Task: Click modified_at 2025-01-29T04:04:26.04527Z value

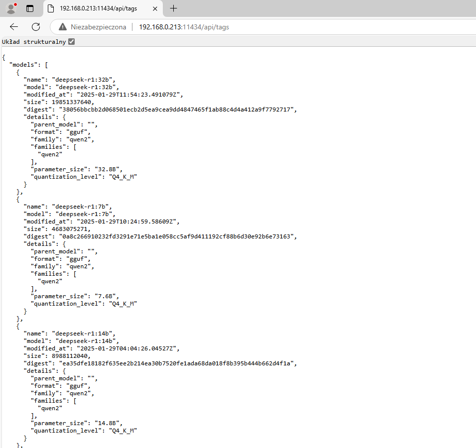Action: tap(126, 348)
